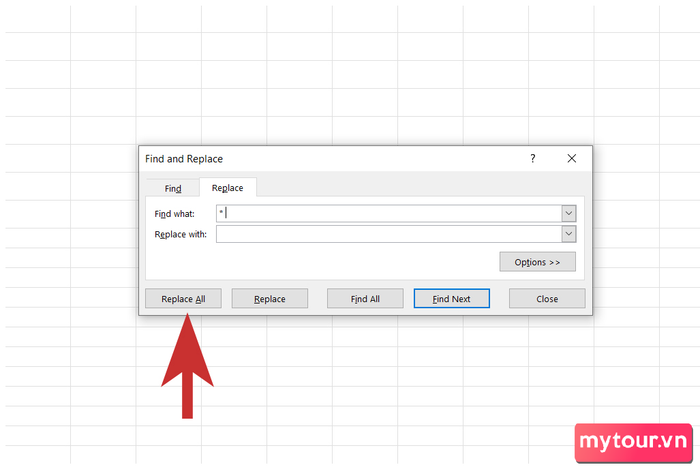This screenshot has width=700, height=472.
Task: Click the Find All button
Action: click(365, 299)
